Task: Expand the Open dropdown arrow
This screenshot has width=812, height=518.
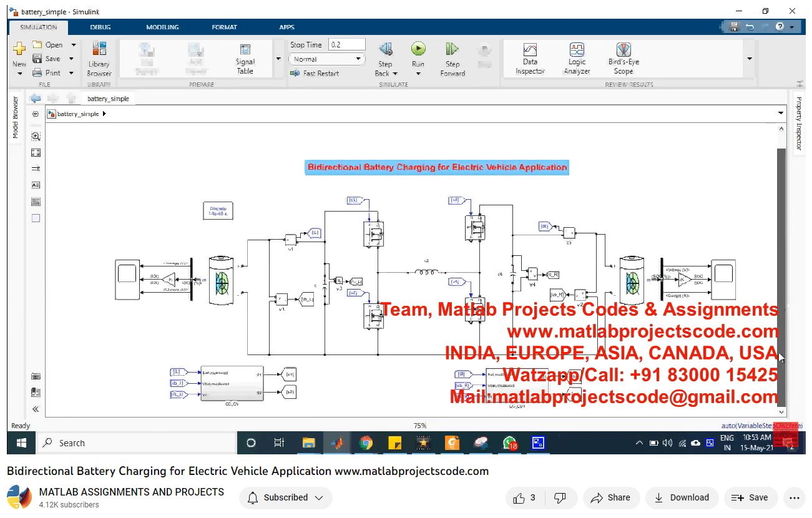Action: 73,45
